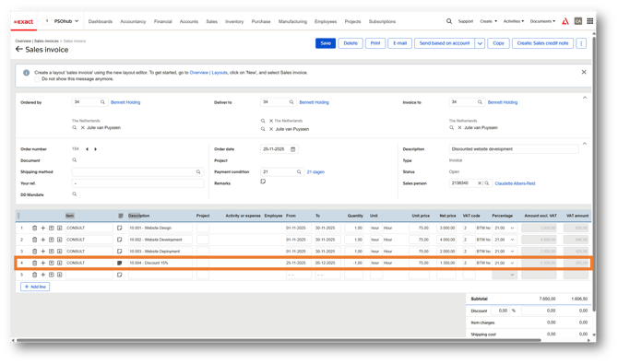
Task: Expand the Documents menu
Action: 542,21
